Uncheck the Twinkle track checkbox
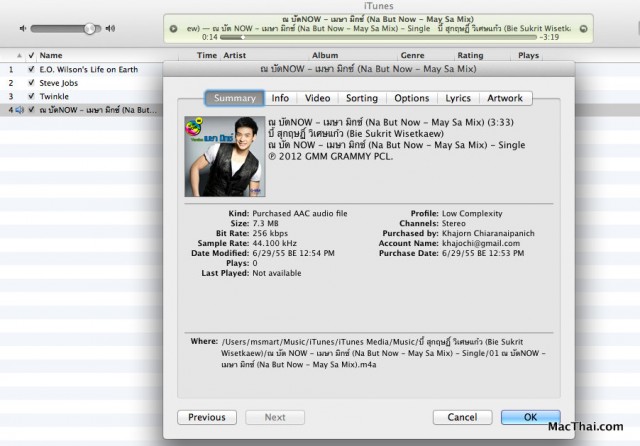Image resolution: width=640 pixels, height=446 pixels. pos(31,96)
